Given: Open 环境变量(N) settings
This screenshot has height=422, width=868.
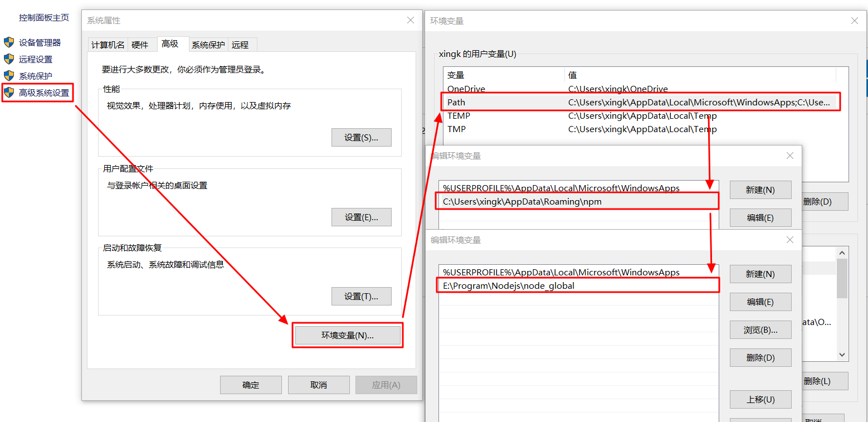Looking at the screenshot, I should coord(347,335).
